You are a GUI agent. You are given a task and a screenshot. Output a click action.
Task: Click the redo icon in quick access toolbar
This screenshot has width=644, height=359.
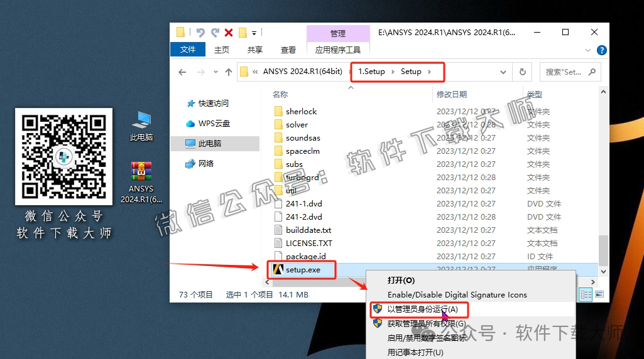[216, 33]
